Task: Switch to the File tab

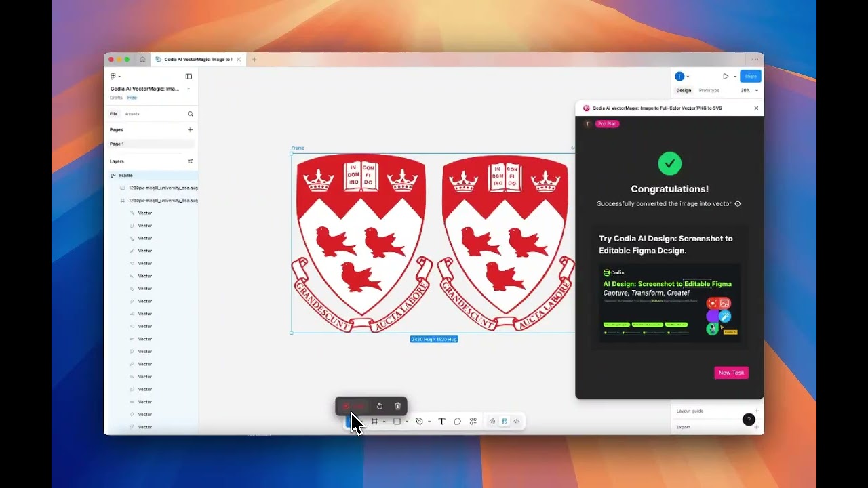Action: click(114, 114)
